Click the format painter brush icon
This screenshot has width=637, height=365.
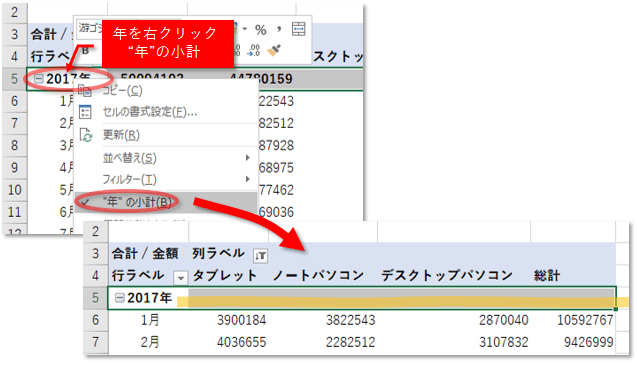[x=275, y=51]
